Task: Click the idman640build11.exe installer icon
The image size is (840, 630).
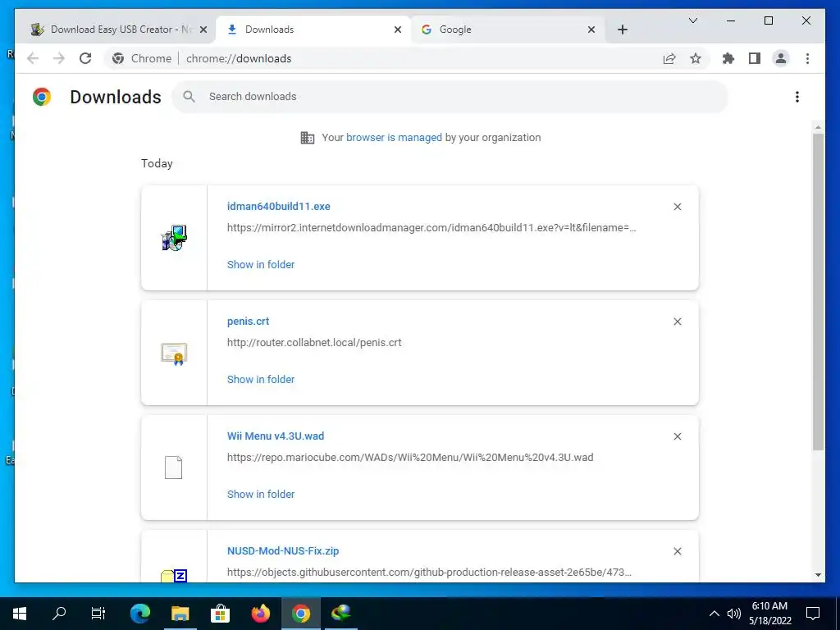Action: [x=174, y=238]
